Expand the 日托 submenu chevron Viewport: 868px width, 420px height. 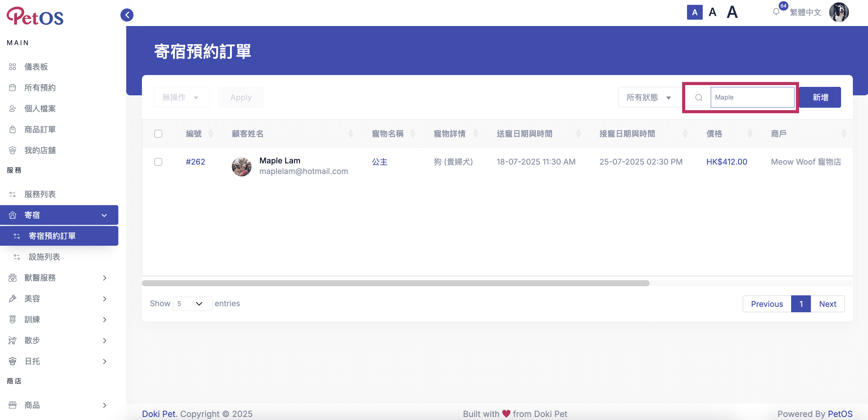coord(104,361)
